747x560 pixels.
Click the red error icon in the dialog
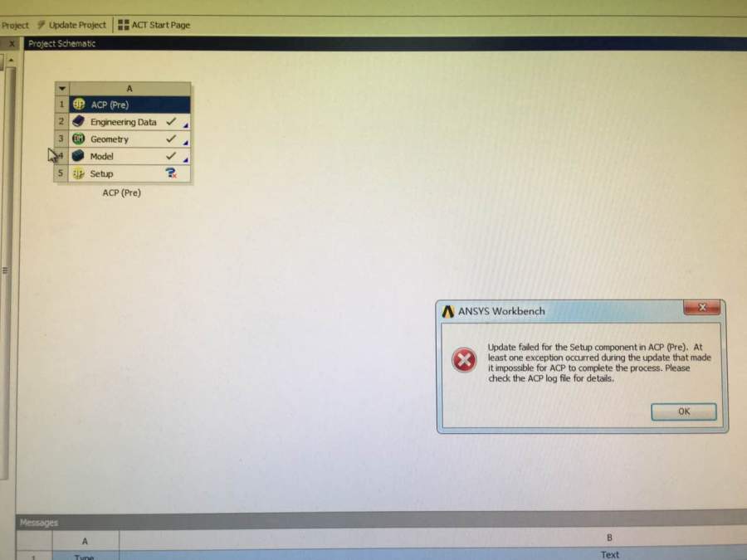tap(464, 360)
